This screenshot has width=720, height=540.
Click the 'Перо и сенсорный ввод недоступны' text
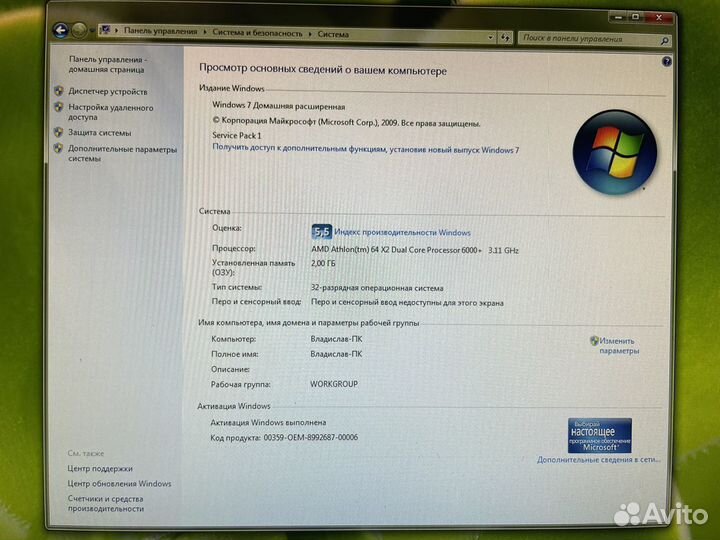click(x=407, y=303)
